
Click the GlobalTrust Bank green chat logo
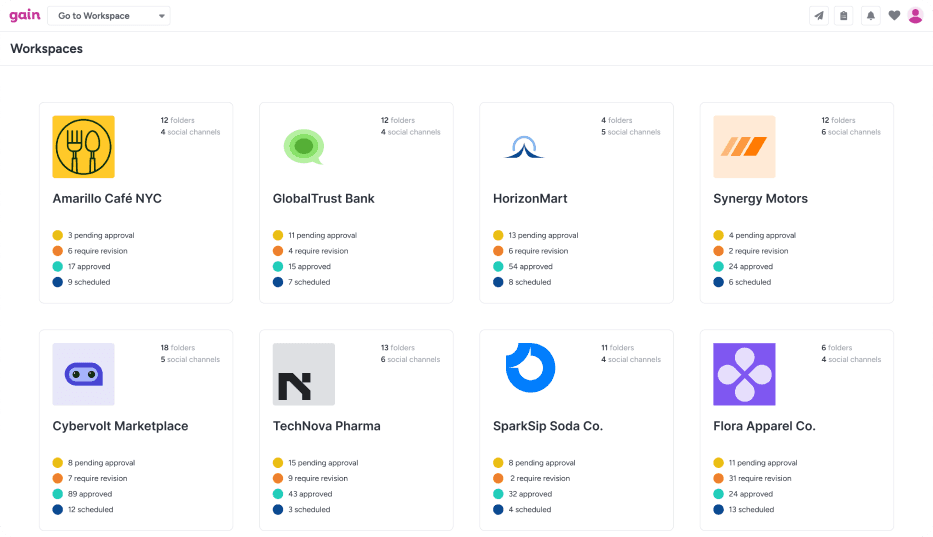(304, 147)
